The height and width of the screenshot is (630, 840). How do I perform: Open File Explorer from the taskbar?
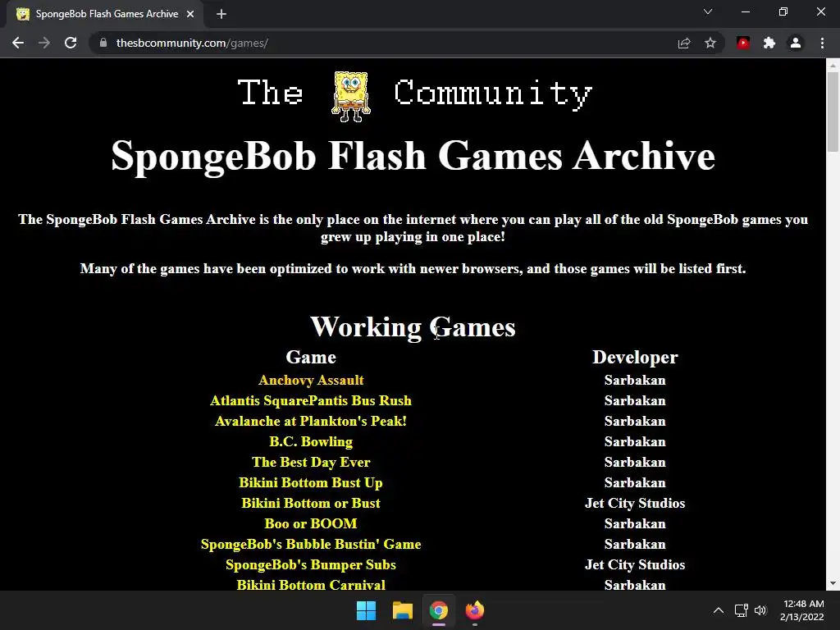(402, 610)
